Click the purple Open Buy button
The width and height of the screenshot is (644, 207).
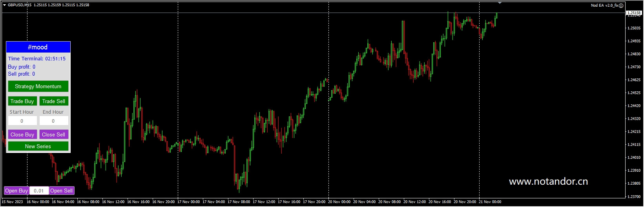tap(16, 191)
